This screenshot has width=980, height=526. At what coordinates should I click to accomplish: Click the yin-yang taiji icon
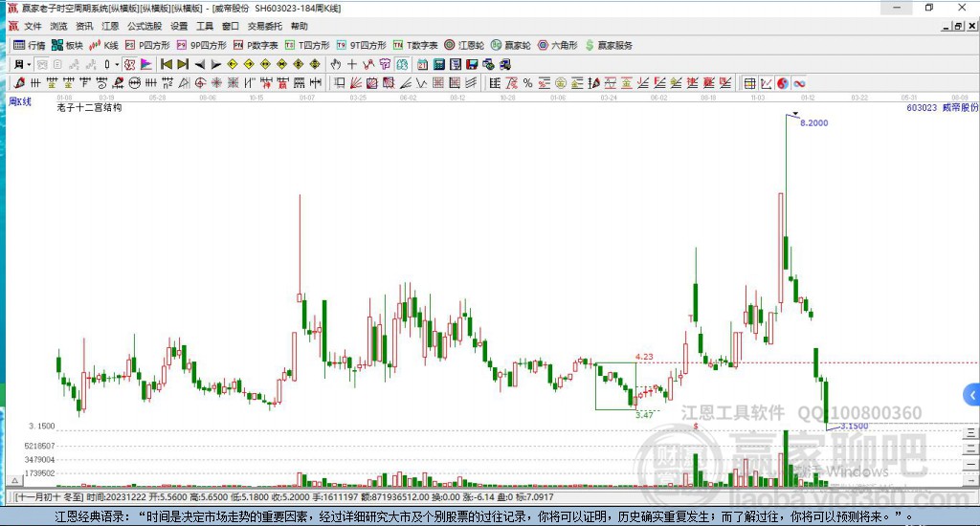coord(783,83)
